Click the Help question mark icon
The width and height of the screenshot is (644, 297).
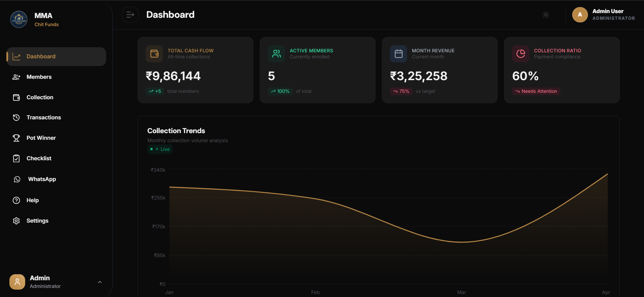point(16,200)
